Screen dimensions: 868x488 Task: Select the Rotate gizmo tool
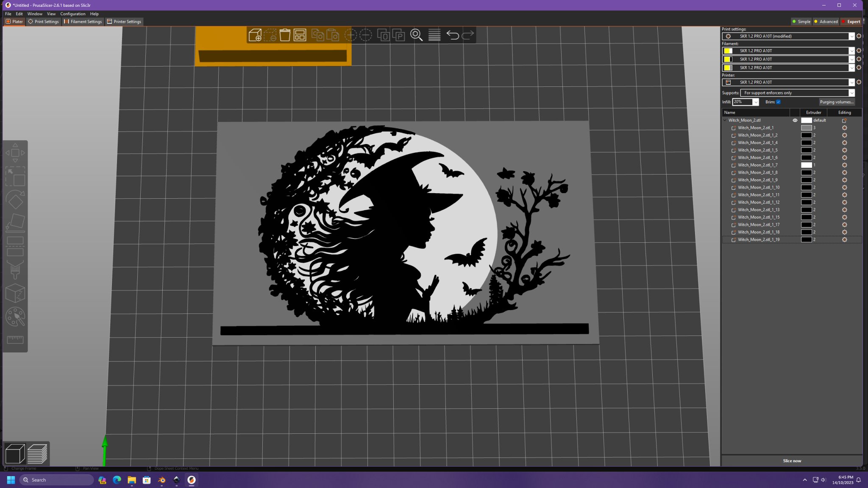pyautogui.click(x=15, y=200)
